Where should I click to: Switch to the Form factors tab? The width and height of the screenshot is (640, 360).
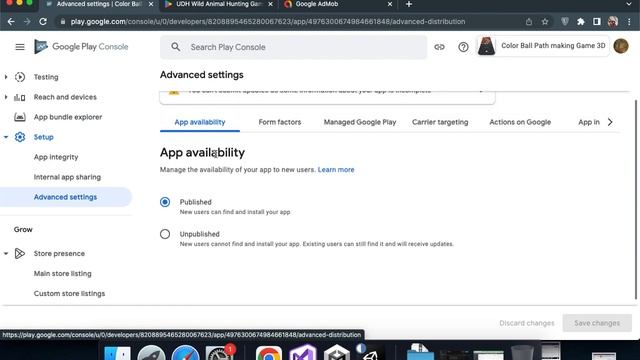(x=280, y=122)
